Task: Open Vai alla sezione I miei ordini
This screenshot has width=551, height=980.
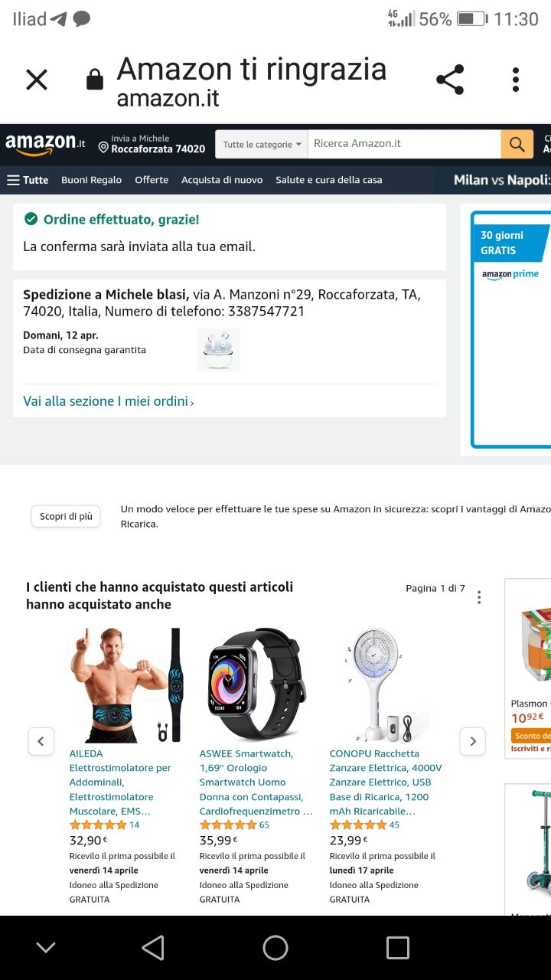Action: tap(109, 401)
